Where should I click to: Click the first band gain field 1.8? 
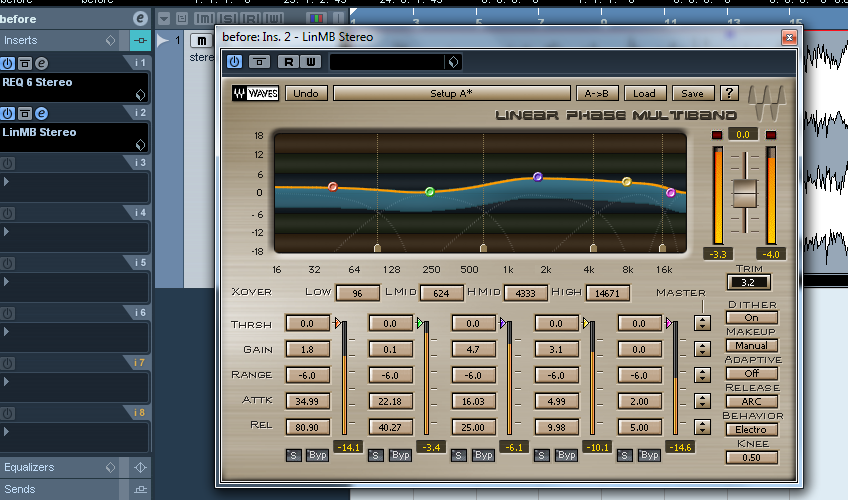pyautogui.click(x=307, y=349)
